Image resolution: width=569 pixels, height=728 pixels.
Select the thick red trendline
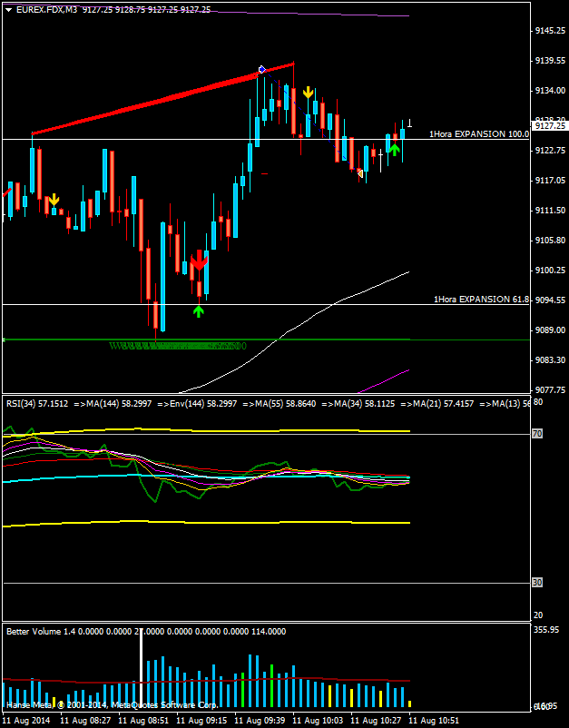tap(145, 103)
